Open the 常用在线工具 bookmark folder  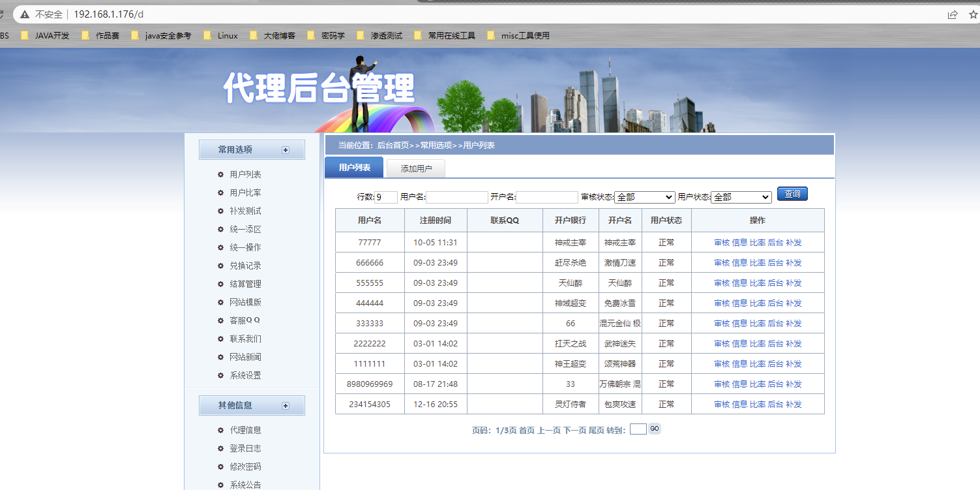445,36
